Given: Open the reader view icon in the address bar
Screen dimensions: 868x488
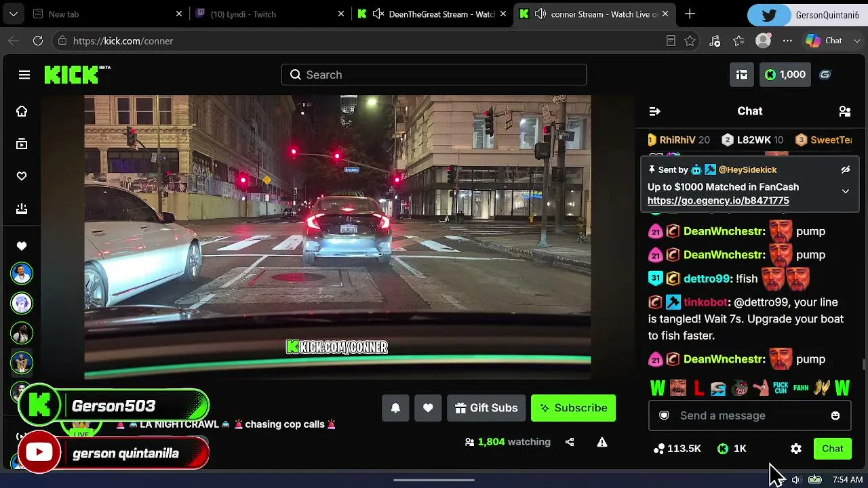Looking at the screenshot, I should tap(671, 41).
